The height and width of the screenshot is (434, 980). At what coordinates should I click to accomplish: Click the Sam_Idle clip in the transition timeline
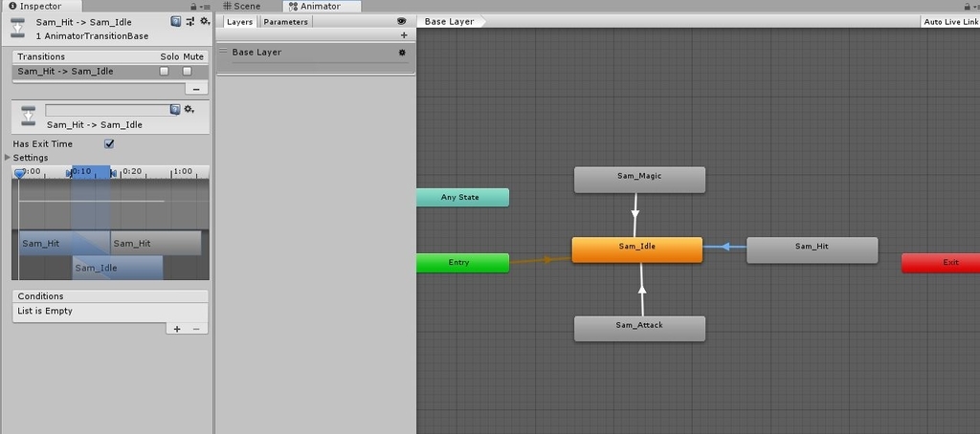coord(118,268)
